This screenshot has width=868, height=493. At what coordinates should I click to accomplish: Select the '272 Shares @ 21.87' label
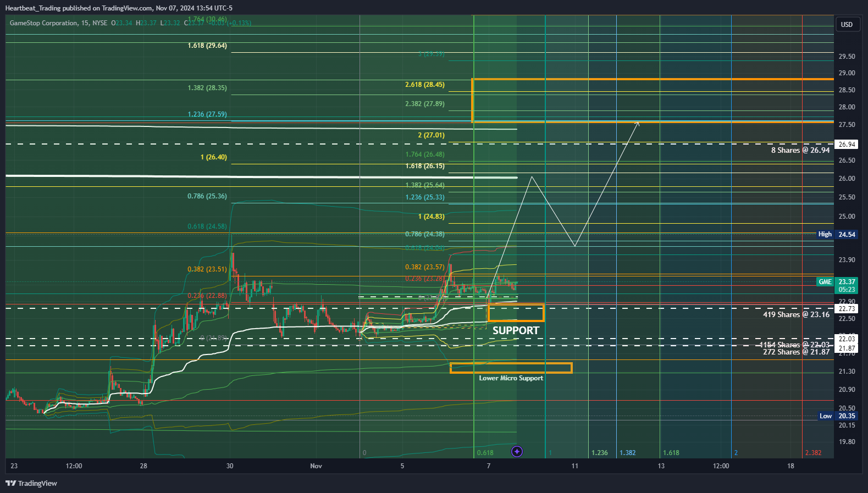797,352
